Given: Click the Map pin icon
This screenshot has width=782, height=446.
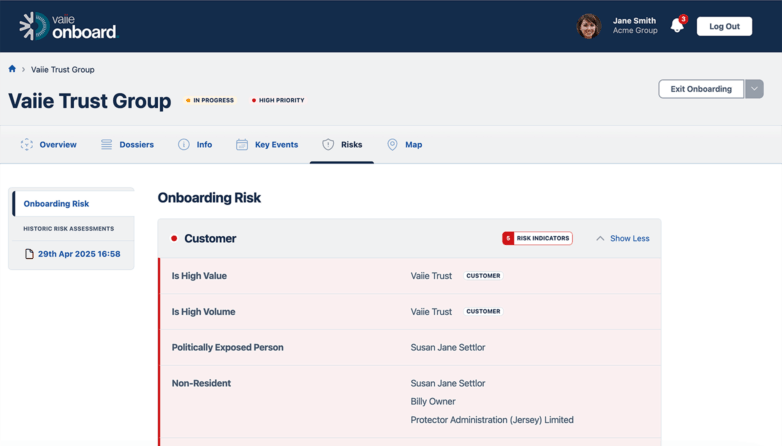Looking at the screenshot, I should click(x=392, y=145).
